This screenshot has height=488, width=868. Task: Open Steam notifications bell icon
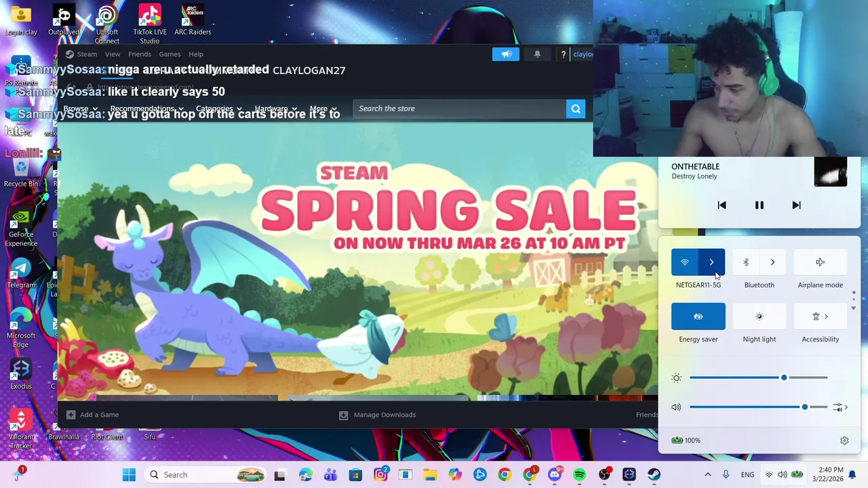tap(537, 54)
